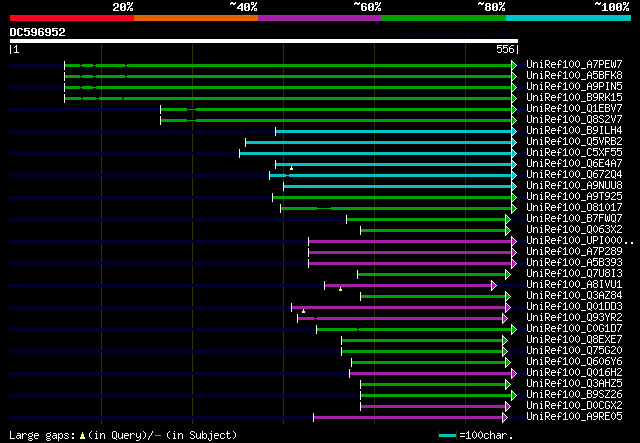Viewport: 640px width, 443px height.
Task: Select the UniRef100_Q01DD3 label
Action: click(x=574, y=307)
